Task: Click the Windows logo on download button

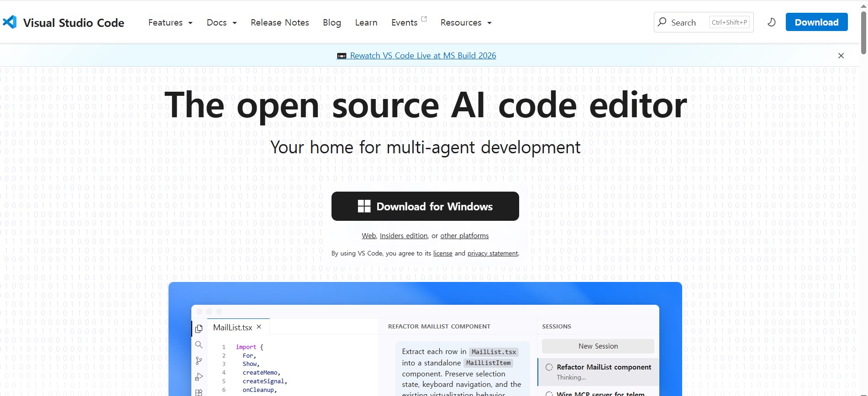Action: tap(364, 206)
